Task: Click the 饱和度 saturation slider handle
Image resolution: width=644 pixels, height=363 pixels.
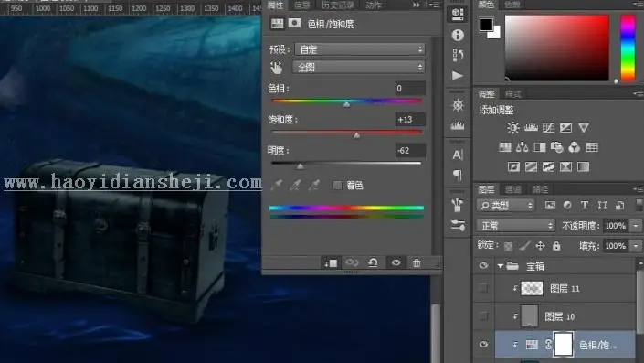Action: point(356,135)
